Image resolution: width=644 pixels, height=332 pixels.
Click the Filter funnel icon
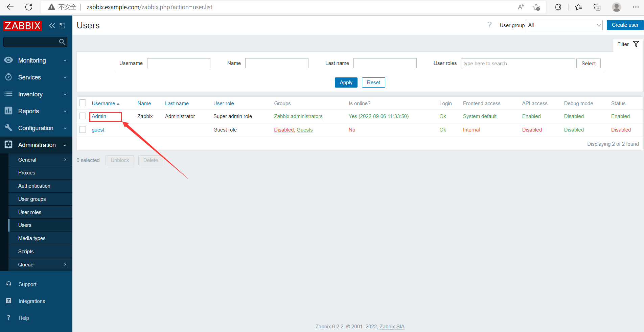[x=636, y=44]
